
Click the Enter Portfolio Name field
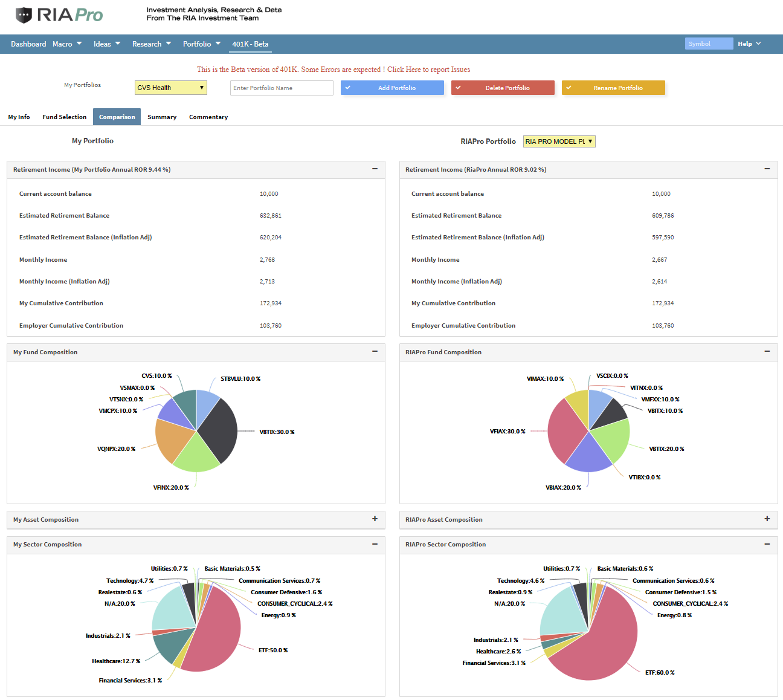[x=282, y=88]
